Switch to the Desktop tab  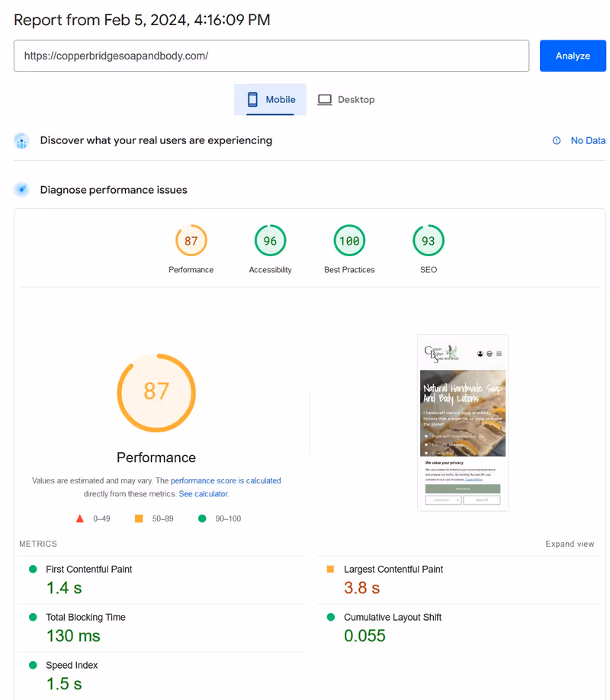point(346,100)
